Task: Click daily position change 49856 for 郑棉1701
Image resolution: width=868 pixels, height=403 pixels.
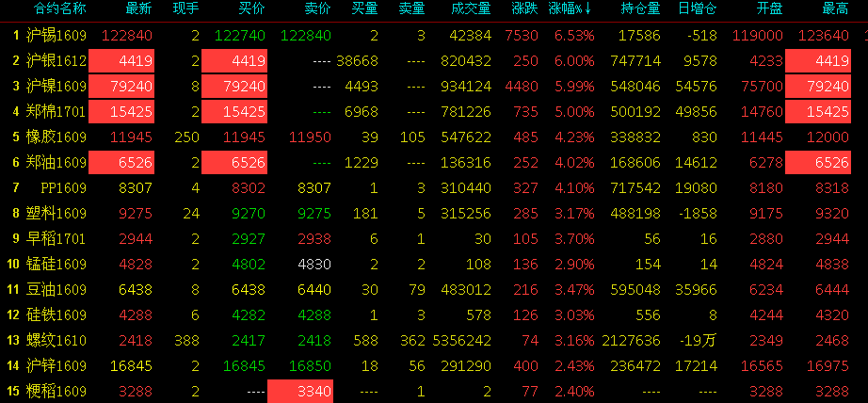Action: [x=697, y=112]
